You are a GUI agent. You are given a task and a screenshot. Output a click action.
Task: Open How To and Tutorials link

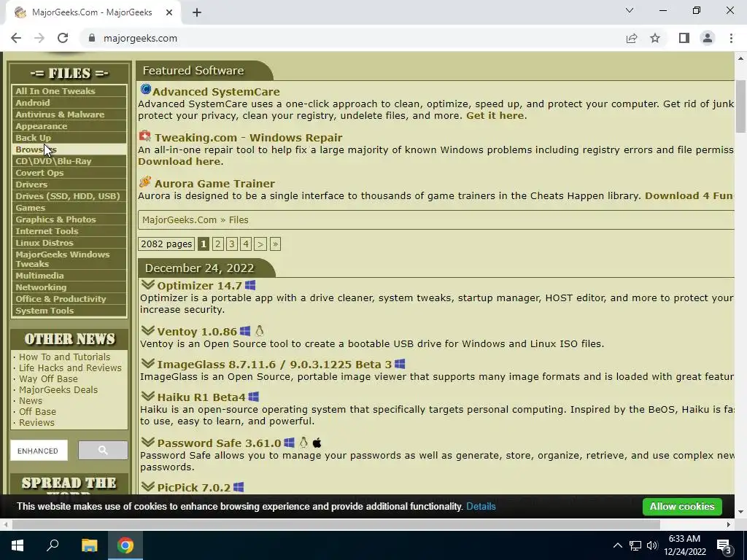coord(64,357)
